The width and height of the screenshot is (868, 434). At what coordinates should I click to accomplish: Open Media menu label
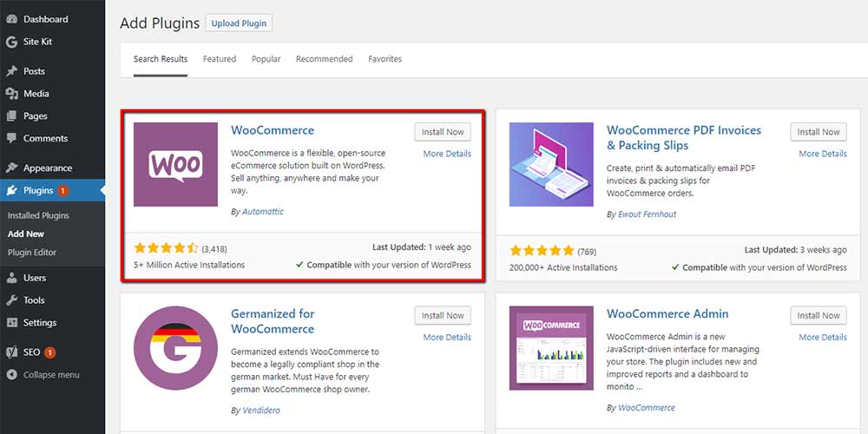point(36,94)
